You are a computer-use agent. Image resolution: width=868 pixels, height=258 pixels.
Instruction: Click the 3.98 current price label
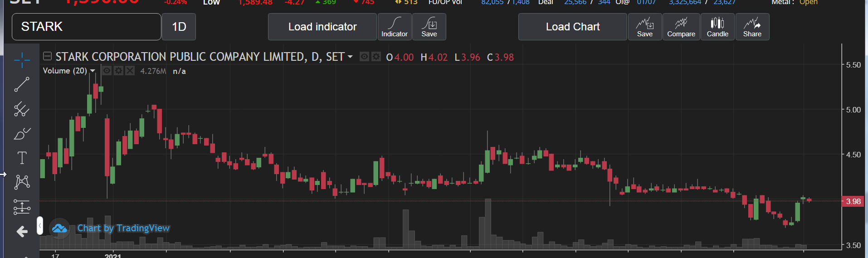tap(853, 201)
